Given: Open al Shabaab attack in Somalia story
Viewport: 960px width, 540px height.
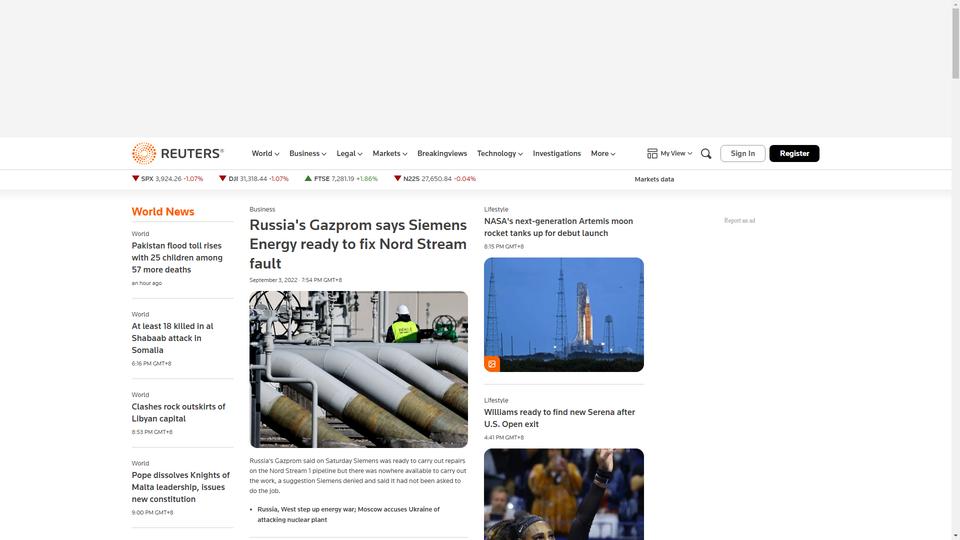Looking at the screenshot, I should click(x=173, y=338).
